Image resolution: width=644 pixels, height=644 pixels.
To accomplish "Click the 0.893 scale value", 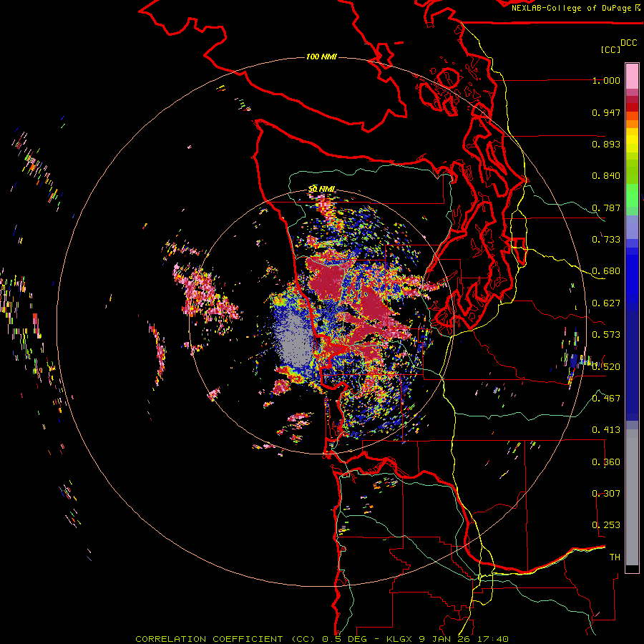I will click(x=606, y=144).
